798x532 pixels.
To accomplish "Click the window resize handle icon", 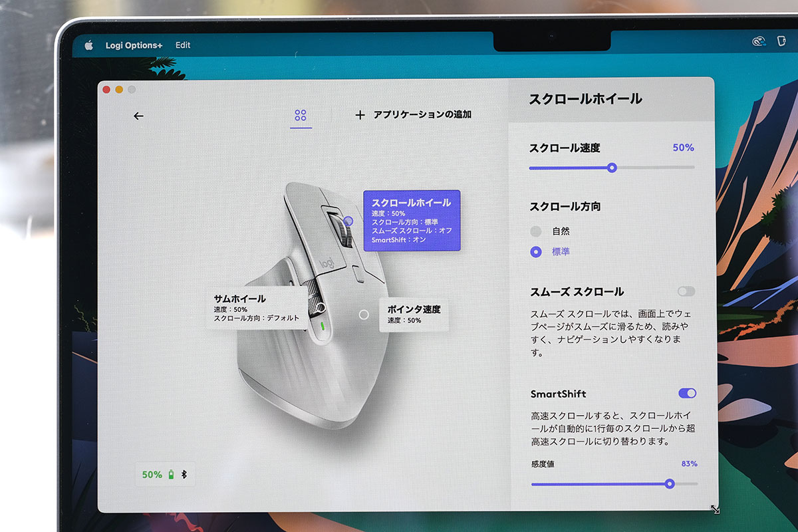I will point(715,509).
